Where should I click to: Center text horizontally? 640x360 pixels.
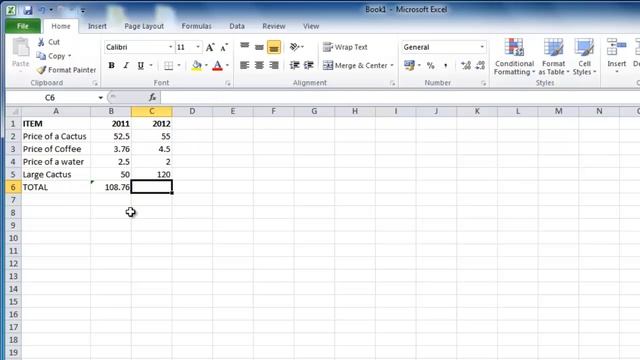pyautogui.click(x=259, y=65)
